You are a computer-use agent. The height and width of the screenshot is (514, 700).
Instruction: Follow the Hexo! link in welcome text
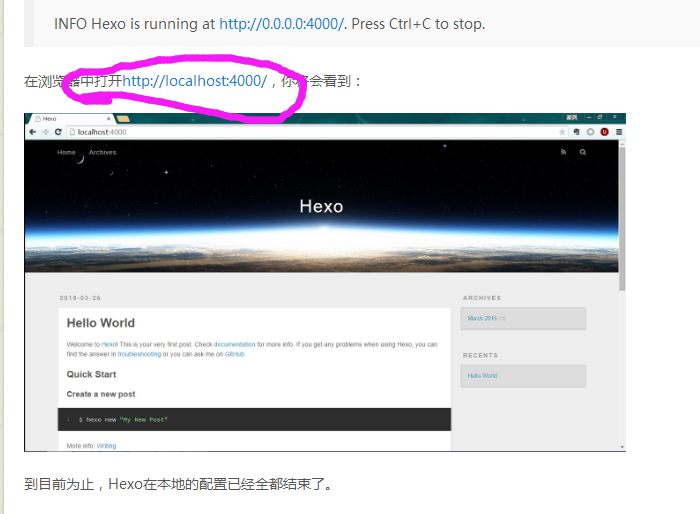[109, 344]
